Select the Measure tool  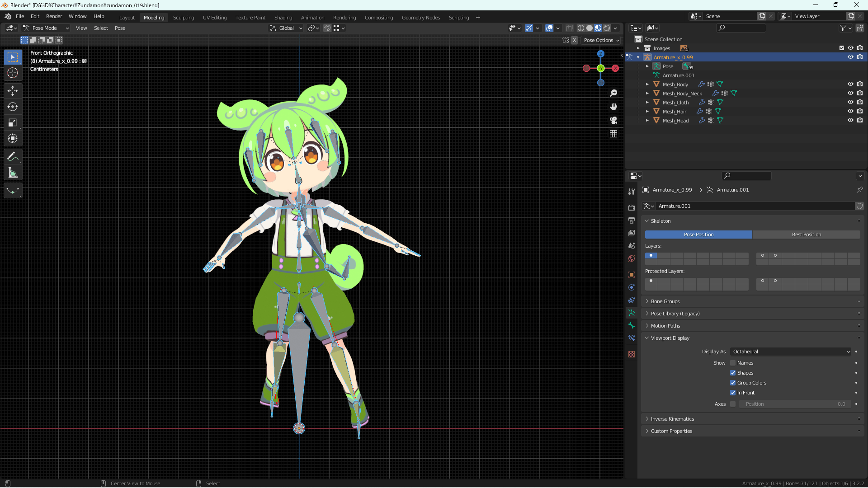pos(13,172)
